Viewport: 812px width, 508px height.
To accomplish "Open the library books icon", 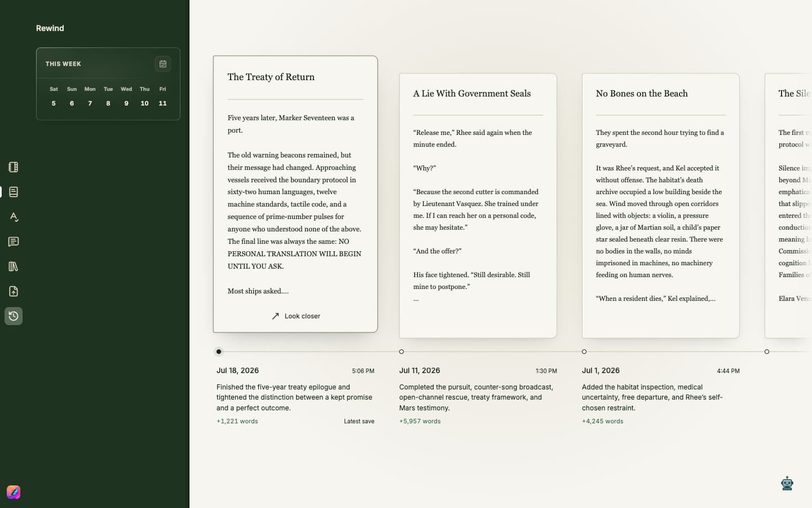I will (14, 266).
